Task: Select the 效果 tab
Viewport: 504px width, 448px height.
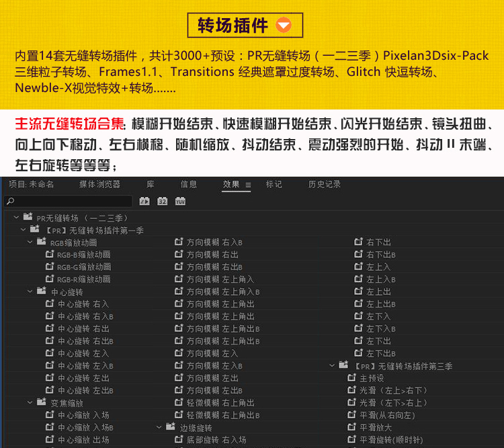Action: [x=231, y=184]
